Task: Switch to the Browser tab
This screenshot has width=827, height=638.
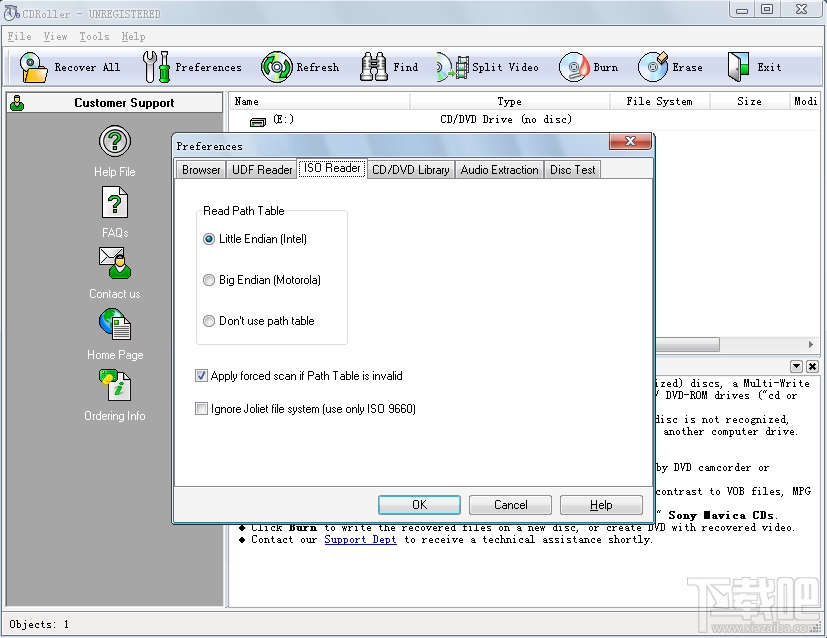Action: (x=201, y=170)
